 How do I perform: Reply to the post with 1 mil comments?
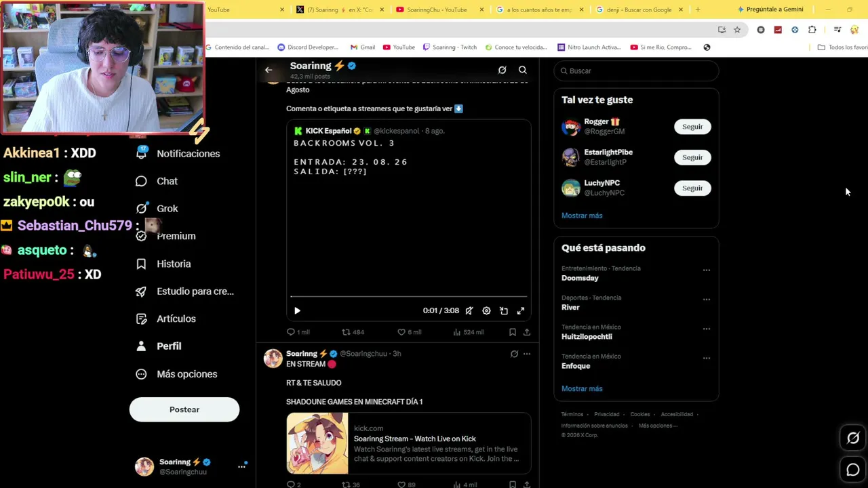tap(298, 332)
